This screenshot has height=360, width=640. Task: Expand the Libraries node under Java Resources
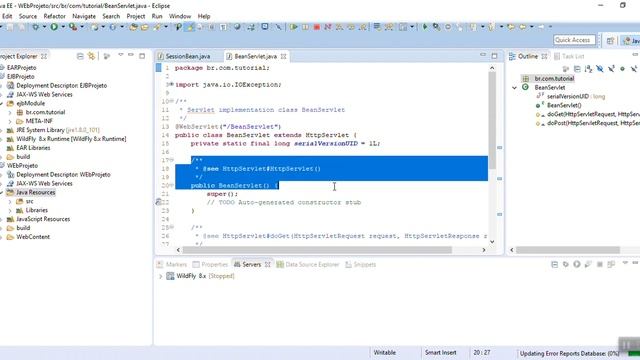tap(10, 211)
